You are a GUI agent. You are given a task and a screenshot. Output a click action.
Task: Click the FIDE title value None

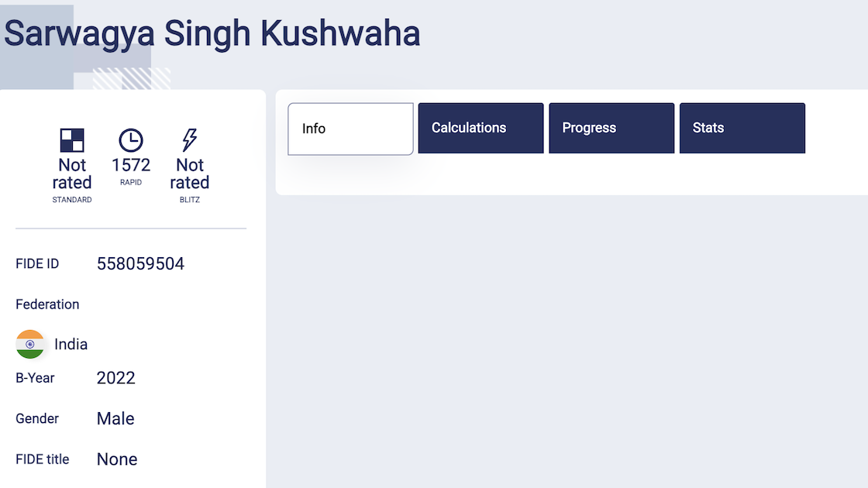tap(117, 459)
